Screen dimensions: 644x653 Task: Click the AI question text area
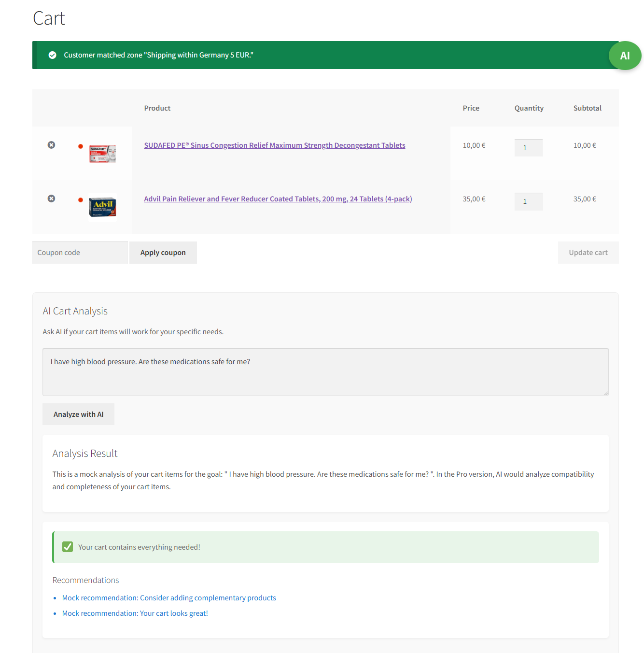pos(325,372)
